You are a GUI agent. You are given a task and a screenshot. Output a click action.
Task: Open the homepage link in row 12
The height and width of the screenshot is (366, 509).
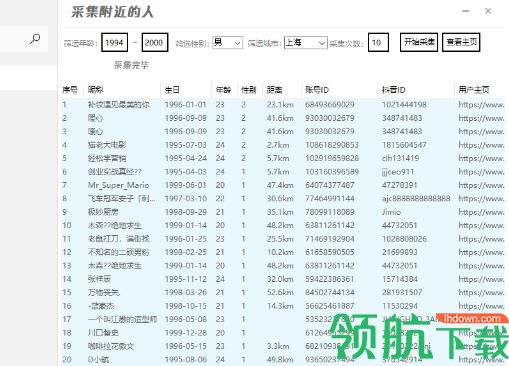coord(481,252)
